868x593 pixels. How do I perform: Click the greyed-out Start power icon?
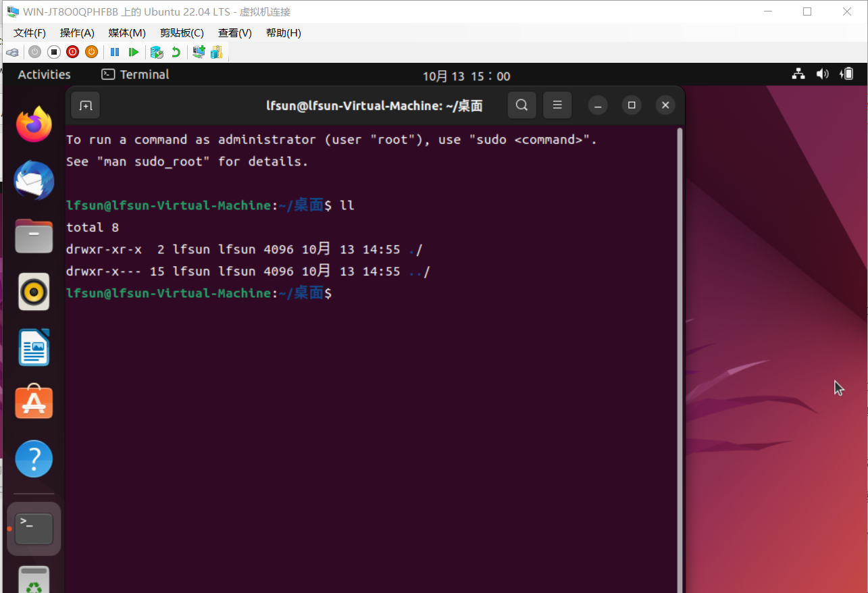35,52
